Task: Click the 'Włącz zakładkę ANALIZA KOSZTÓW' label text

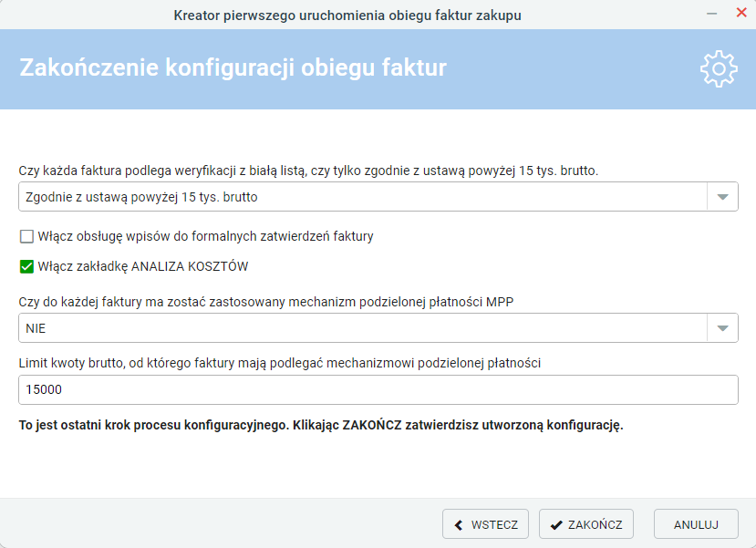Action: pyautogui.click(x=142, y=266)
